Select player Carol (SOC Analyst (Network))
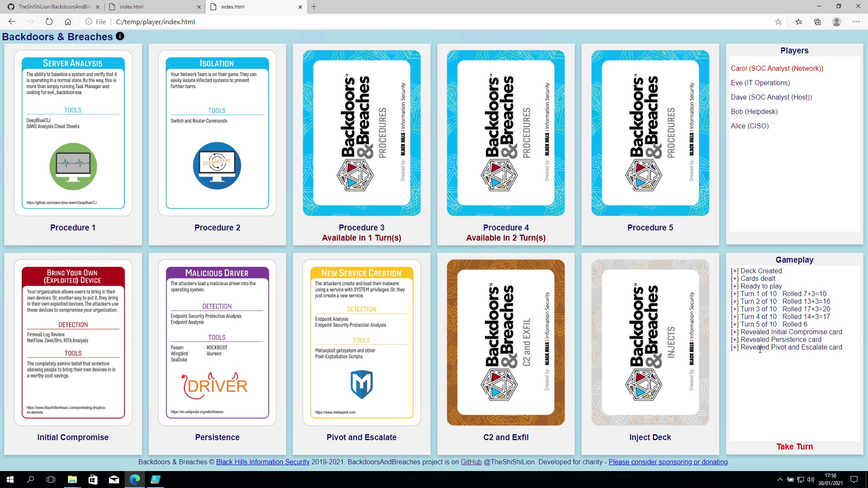Screen dimensions: 868x488 [777, 68]
